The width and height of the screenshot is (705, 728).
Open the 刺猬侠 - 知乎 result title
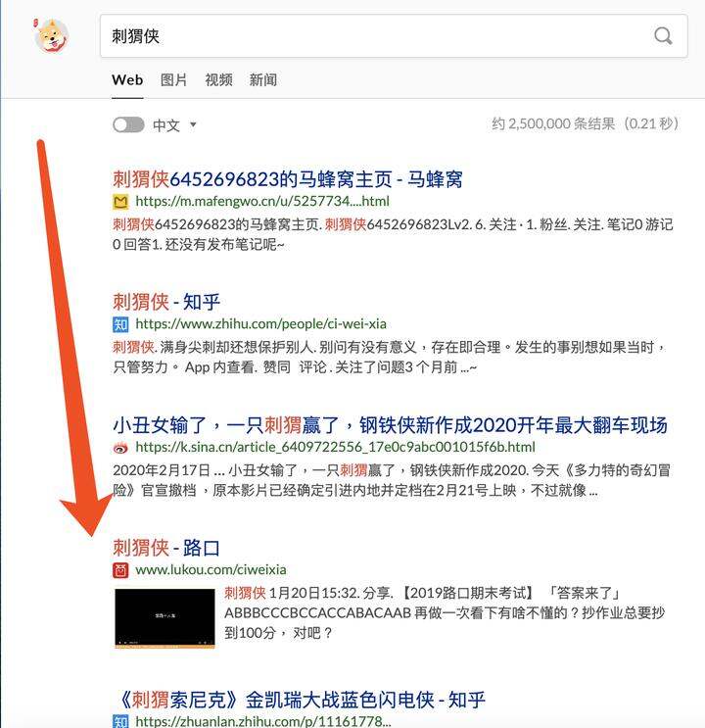pos(166,302)
